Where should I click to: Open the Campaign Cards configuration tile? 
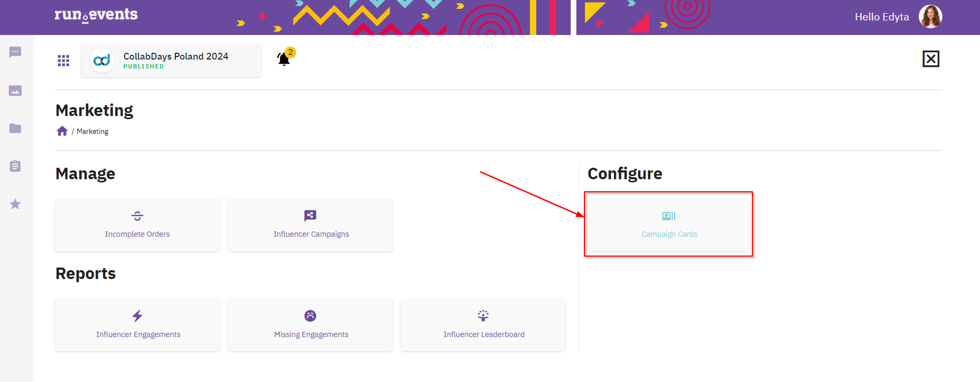point(669,224)
